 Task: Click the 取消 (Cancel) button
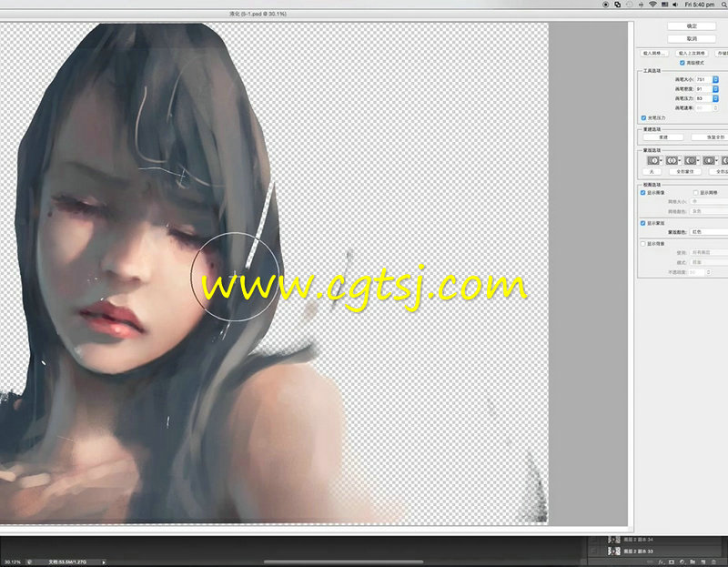click(692, 38)
